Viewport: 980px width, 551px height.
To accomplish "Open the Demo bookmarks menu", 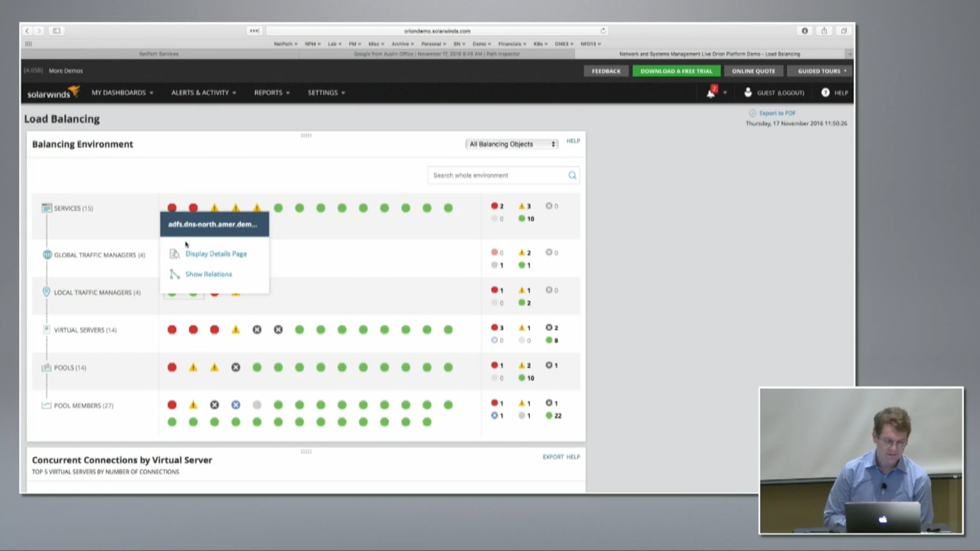I will 482,44.
